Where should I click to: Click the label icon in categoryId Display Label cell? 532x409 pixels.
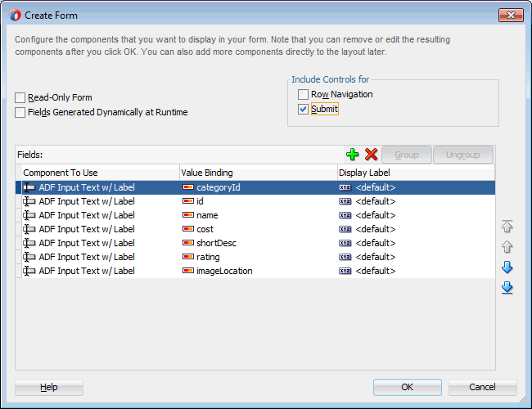(345, 187)
